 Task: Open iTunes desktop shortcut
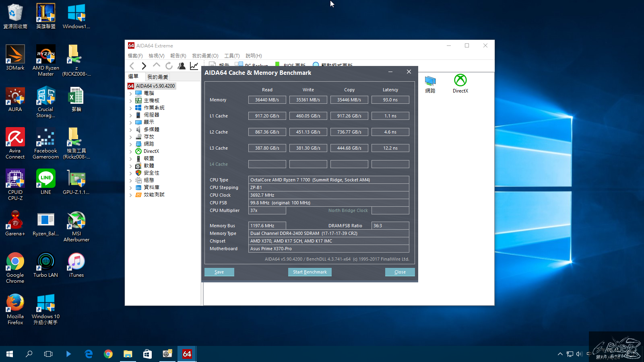coord(76,265)
